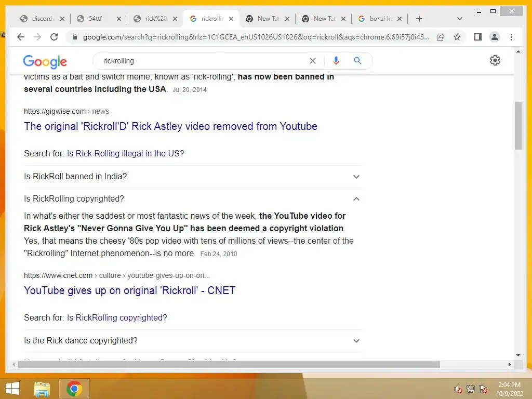Open gigwise Rickroll'D video removed article
Viewport: 532px width, 399px height.
(170, 126)
